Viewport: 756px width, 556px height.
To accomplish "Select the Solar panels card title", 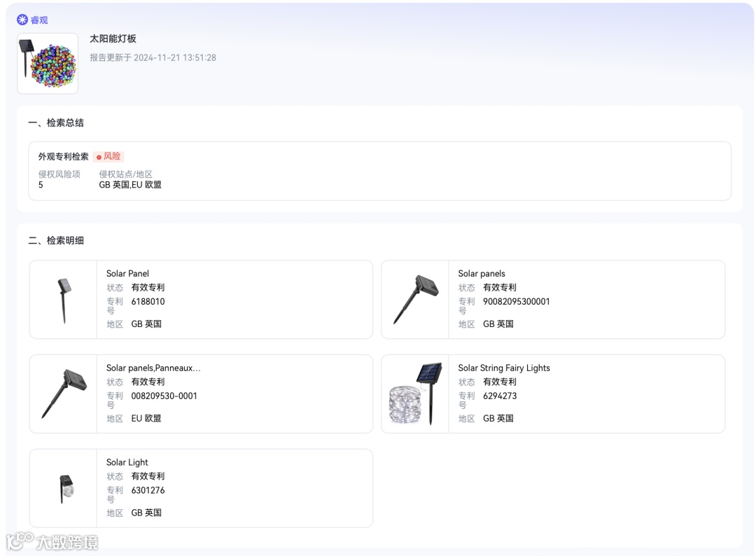I will pyautogui.click(x=482, y=273).
